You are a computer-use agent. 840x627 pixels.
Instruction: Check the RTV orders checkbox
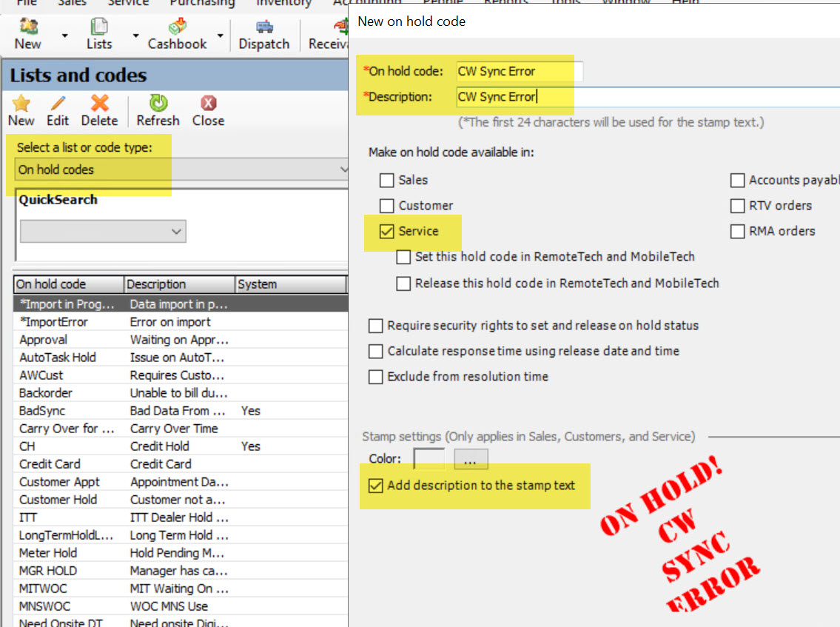738,206
